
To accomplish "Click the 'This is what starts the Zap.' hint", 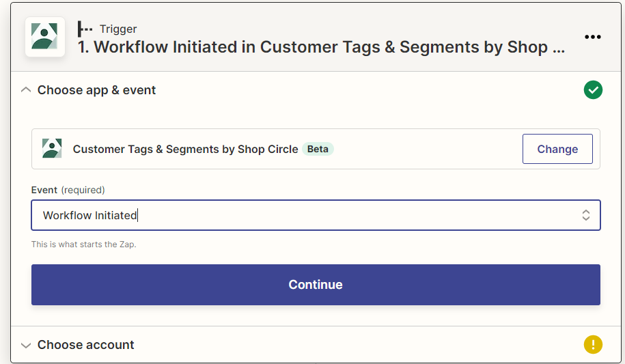I will (x=84, y=244).
